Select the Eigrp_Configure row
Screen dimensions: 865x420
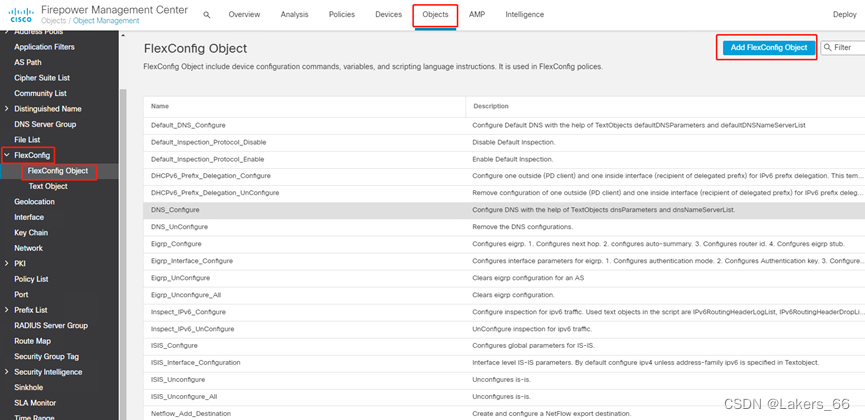[x=504, y=244]
